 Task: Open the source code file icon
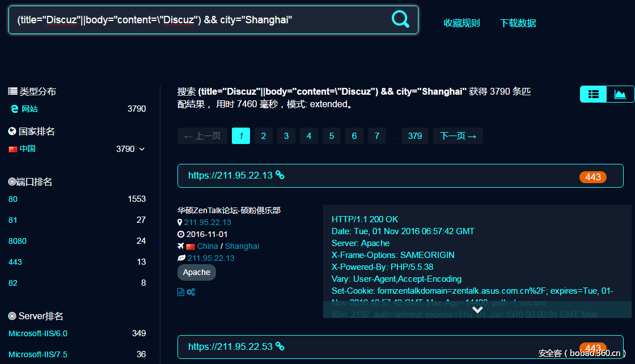(181, 292)
